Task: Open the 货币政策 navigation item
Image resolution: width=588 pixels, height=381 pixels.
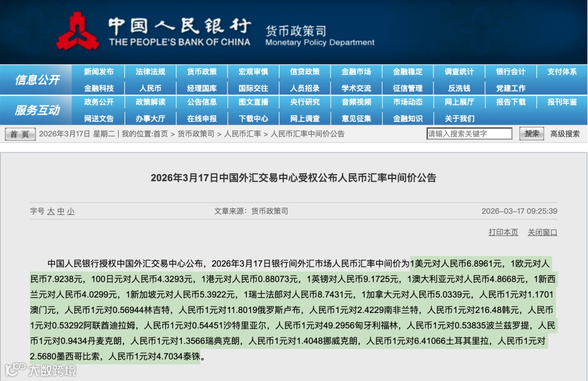Action: click(x=201, y=71)
